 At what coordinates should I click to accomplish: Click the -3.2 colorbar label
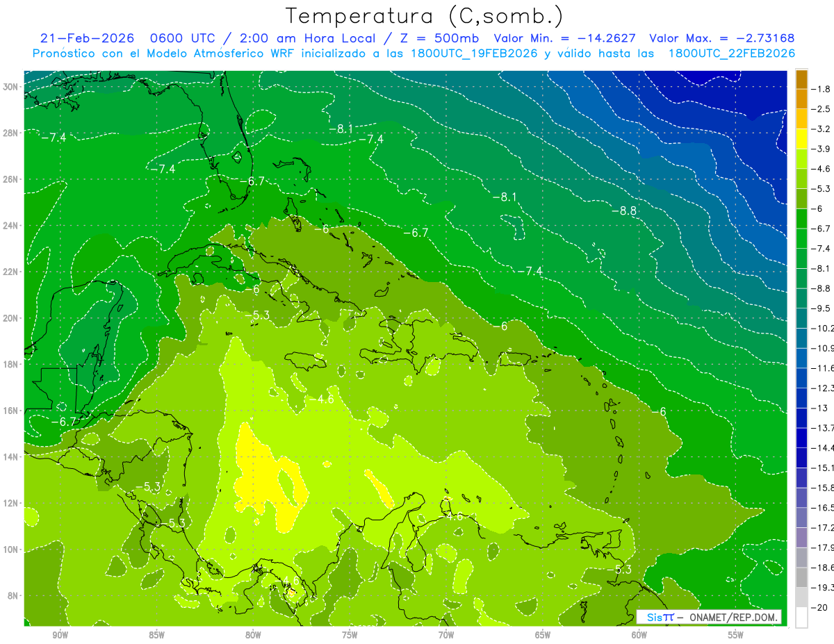click(x=821, y=129)
